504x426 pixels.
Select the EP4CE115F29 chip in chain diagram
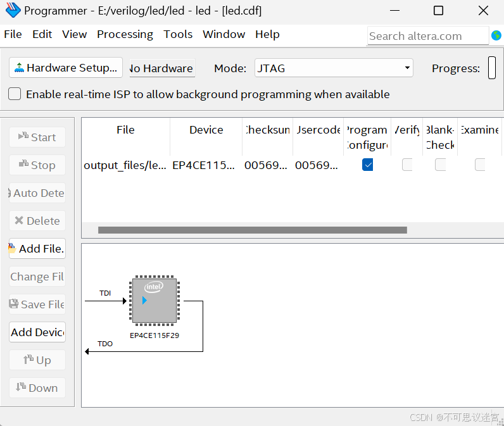click(x=154, y=301)
